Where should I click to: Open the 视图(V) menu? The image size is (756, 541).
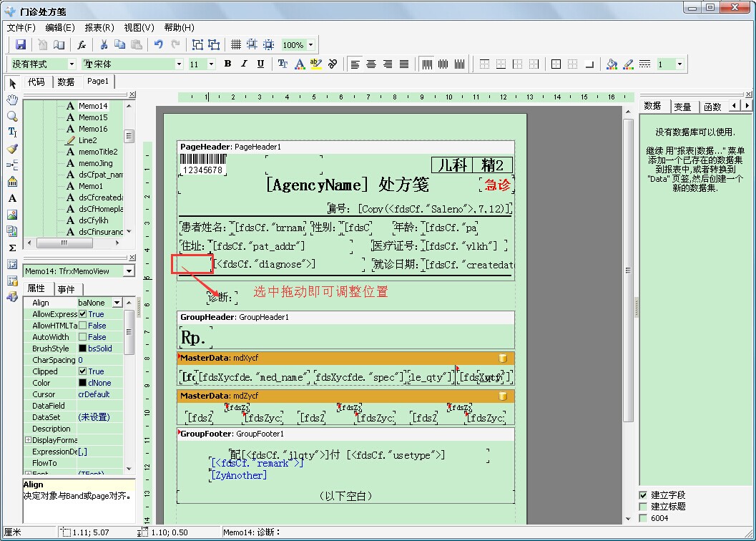click(139, 27)
